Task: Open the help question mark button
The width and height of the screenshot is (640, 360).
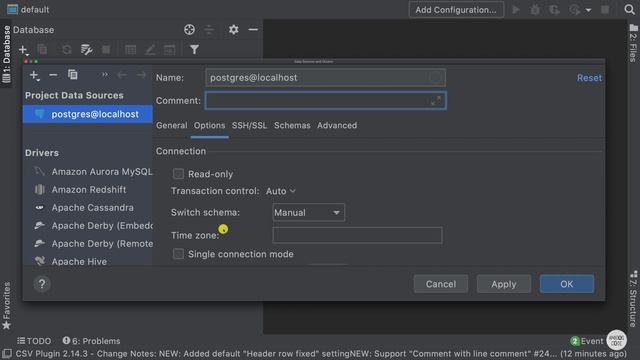Action: (42, 284)
